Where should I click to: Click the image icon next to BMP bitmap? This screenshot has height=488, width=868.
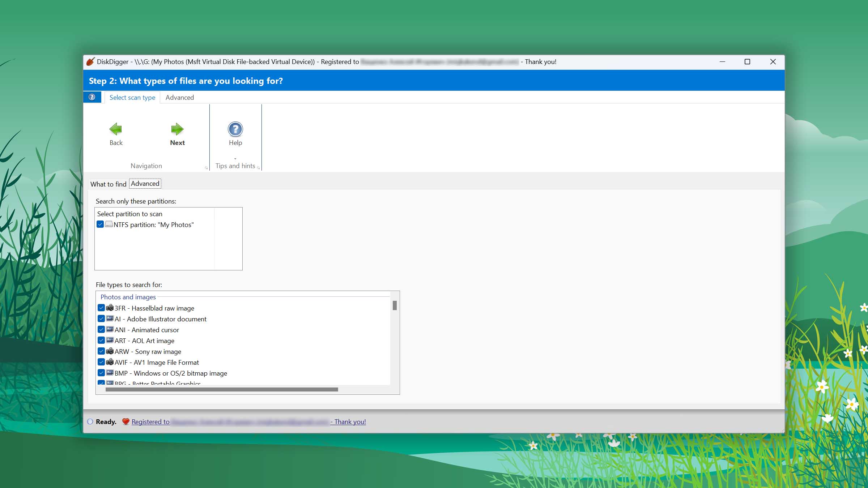[x=110, y=373]
